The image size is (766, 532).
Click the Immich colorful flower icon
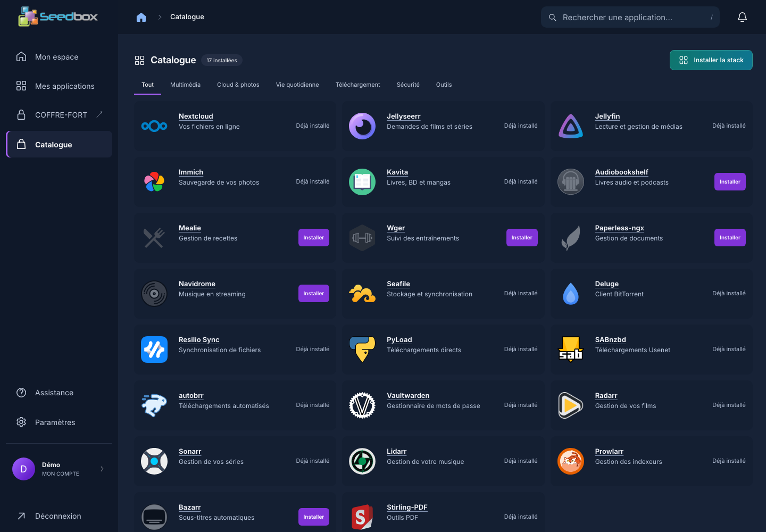pyautogui.click(x=154, y=182)
